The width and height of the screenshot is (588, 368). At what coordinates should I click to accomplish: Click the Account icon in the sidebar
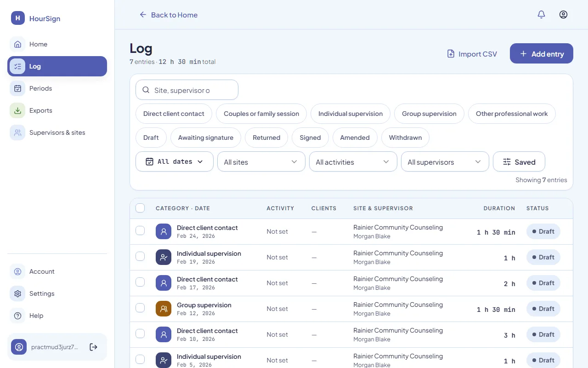coord(17,271)
